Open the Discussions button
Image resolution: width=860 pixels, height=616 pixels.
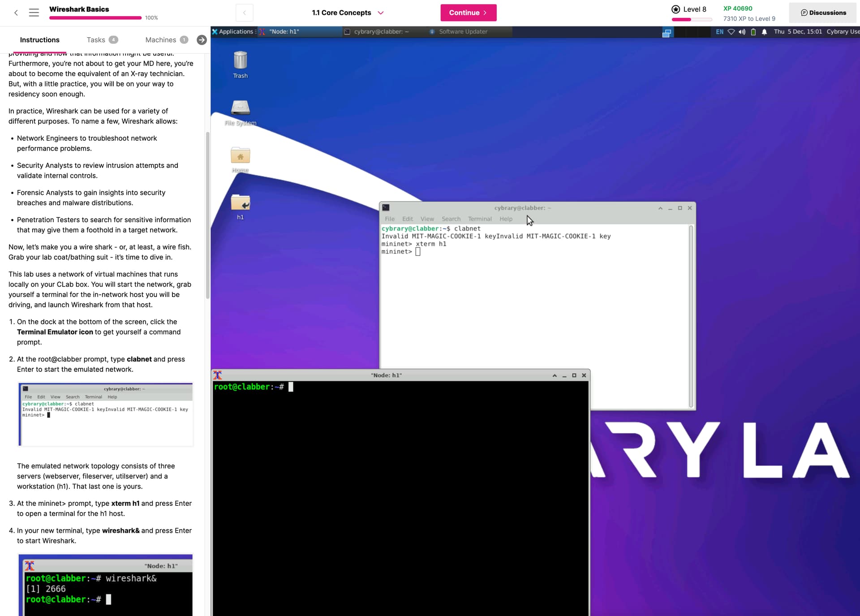tap(823, 13)
